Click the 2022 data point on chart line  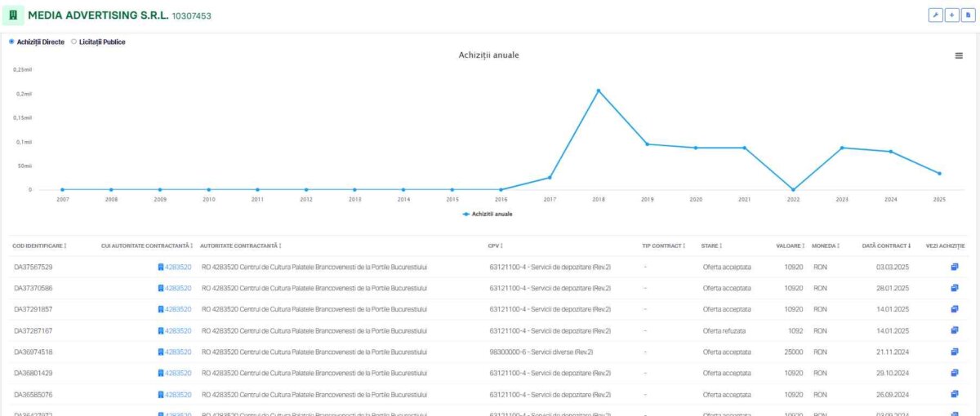[793, 189]
